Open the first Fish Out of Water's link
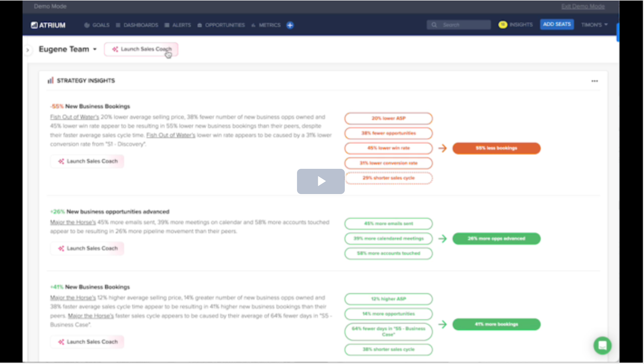 click(74, 117)
